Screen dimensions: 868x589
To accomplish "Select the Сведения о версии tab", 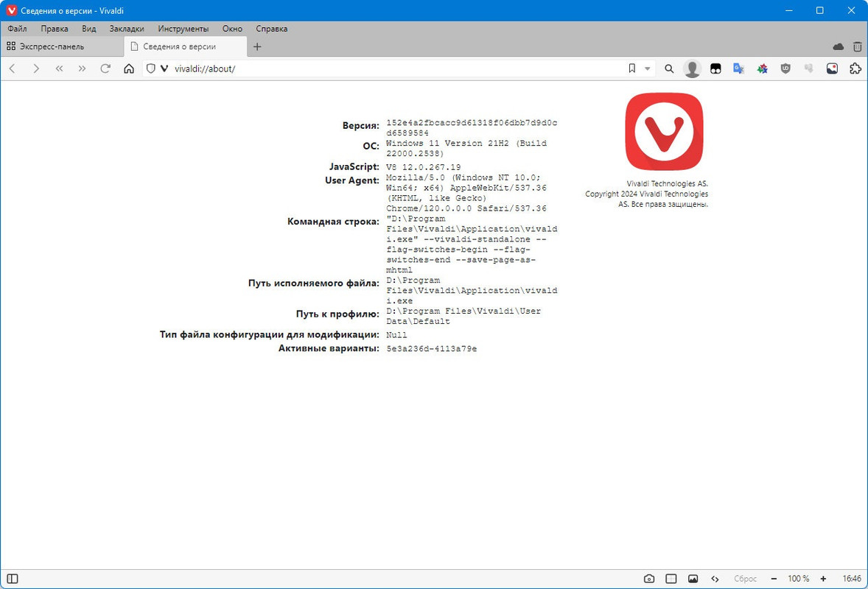I will click(186, 47).
